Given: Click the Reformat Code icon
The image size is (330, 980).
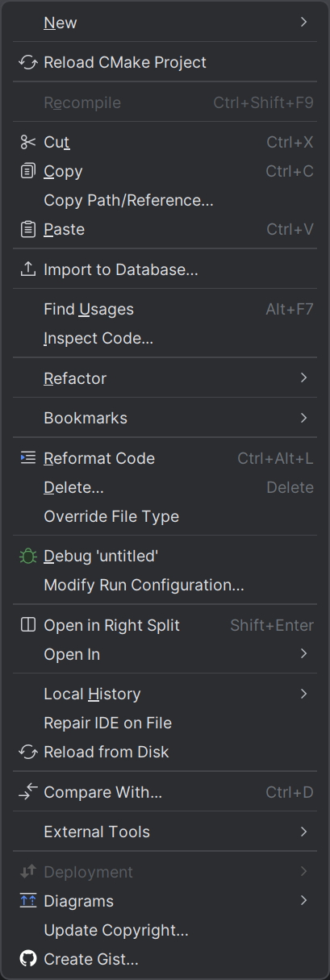Looking at the screenshot, I should click(28, 458).
